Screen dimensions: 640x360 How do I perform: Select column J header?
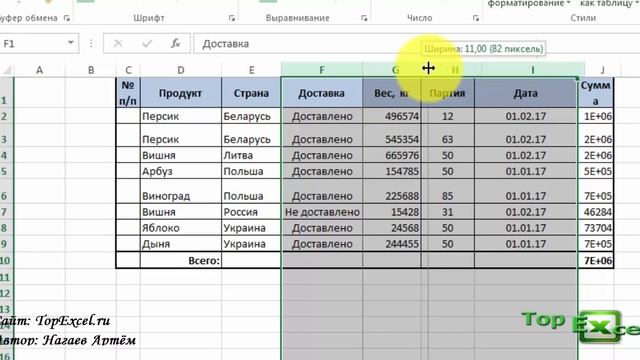click(x=602, y=70)
